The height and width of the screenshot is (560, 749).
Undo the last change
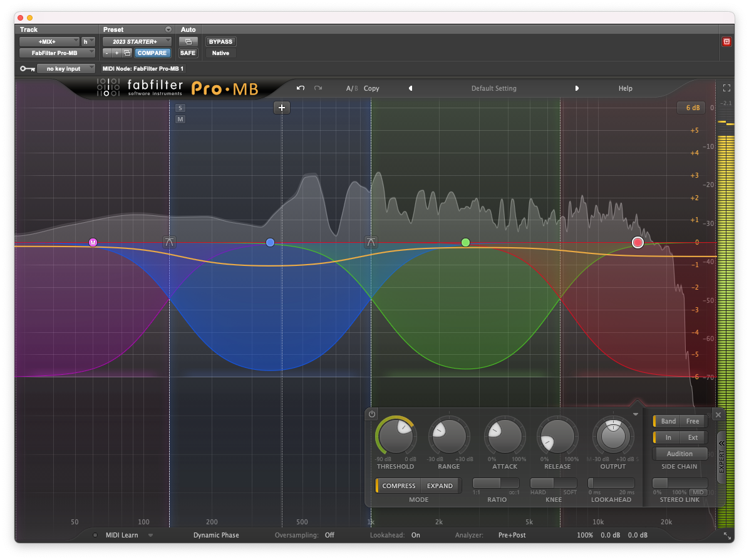[x=301, y=88]
